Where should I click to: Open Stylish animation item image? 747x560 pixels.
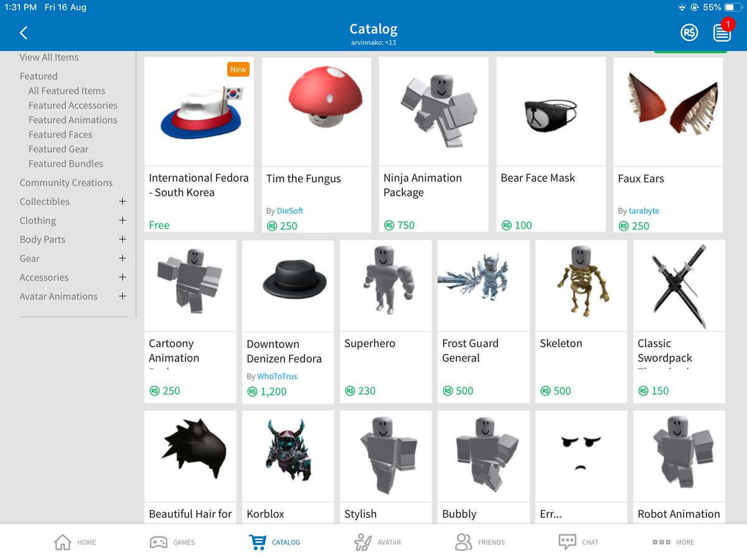[x=386, y=456]
